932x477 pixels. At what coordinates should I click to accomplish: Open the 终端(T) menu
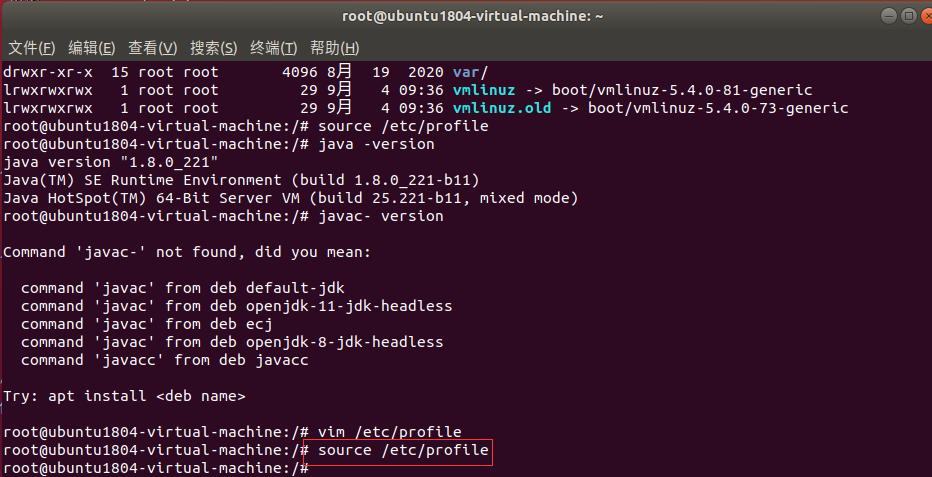(273, 48)
